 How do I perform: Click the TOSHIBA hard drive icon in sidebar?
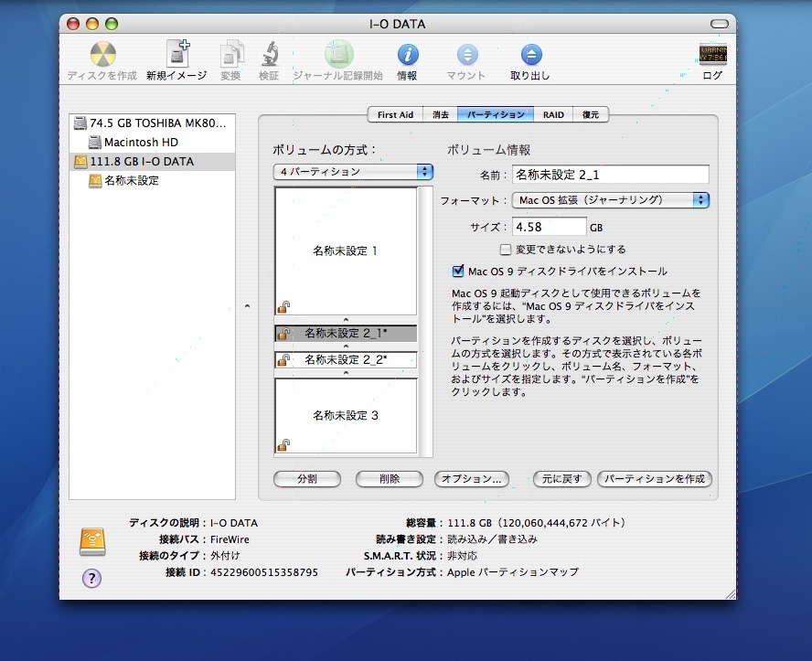coord(80,123)
